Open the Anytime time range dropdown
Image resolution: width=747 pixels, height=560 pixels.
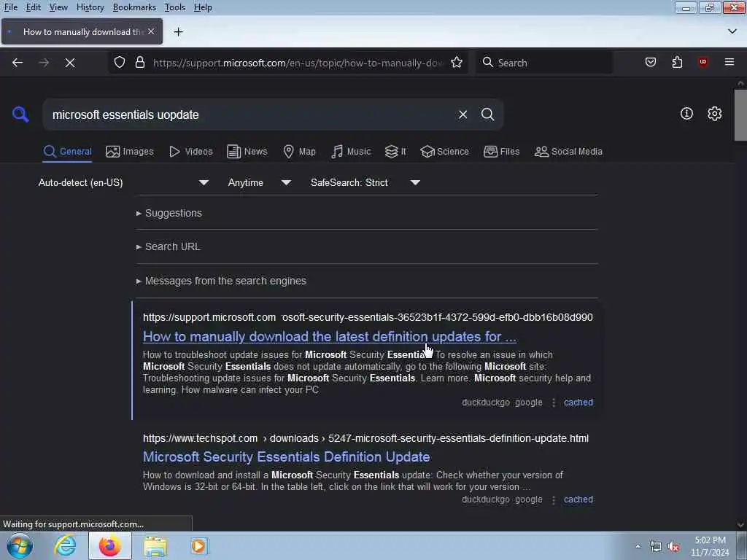[x=259, y=182]
